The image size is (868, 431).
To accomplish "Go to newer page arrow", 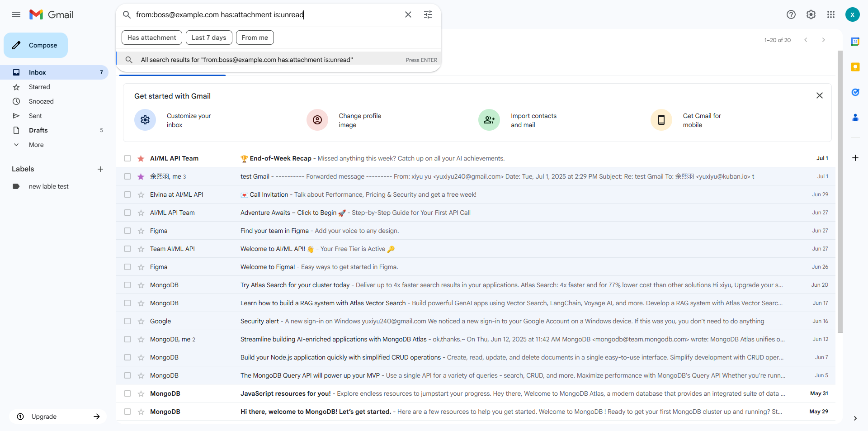I will click(x=806, y=40).
